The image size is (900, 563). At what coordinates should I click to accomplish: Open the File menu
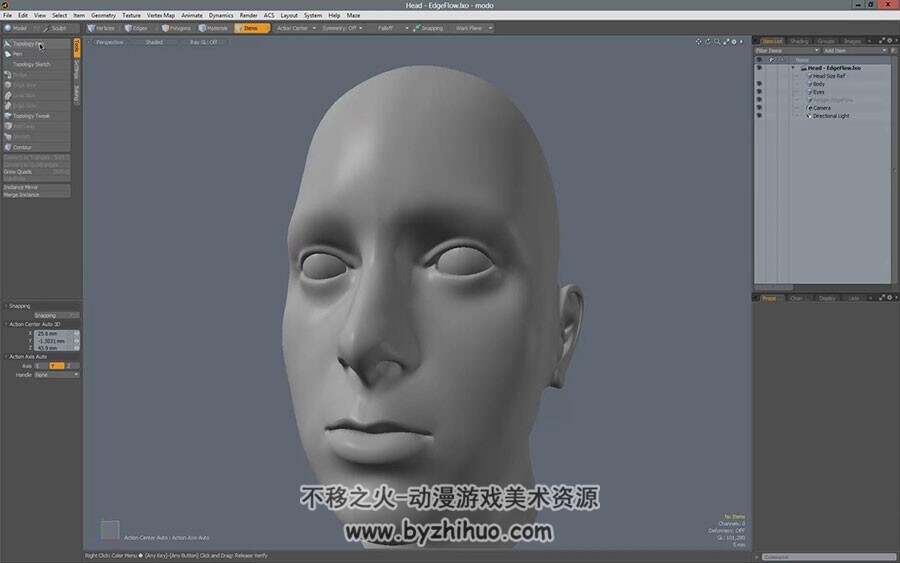7,15
